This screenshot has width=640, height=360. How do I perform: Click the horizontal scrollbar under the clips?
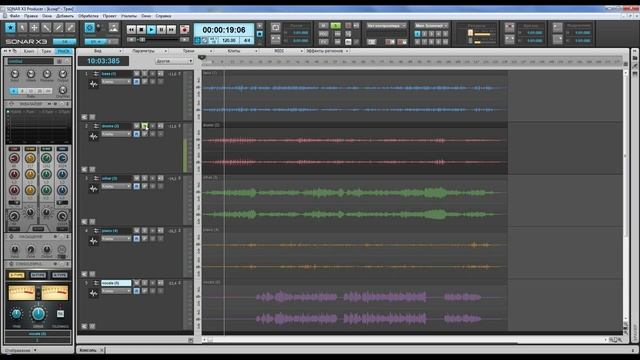404,340
